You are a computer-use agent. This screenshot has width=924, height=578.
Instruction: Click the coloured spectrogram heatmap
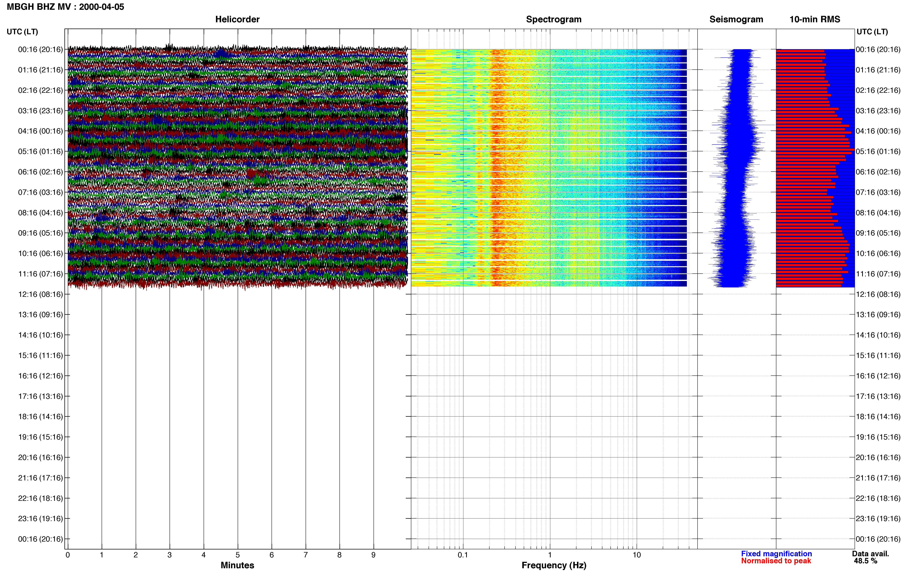tap(549, 168)
